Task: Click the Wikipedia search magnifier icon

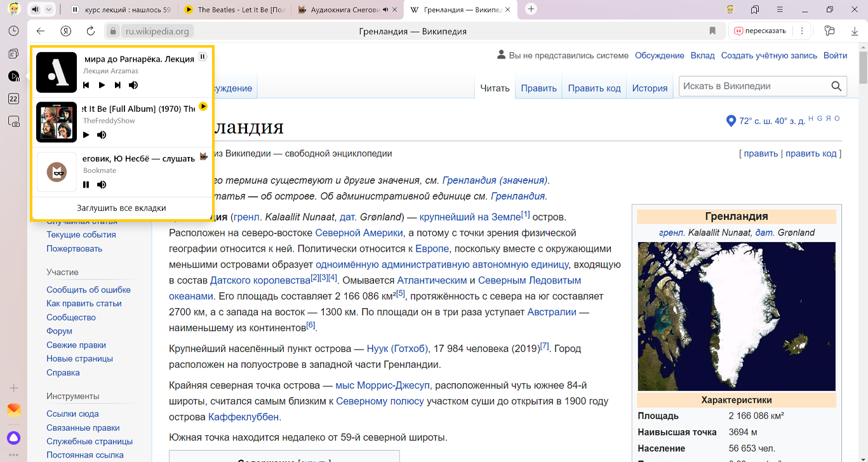Action: point(836,86)
